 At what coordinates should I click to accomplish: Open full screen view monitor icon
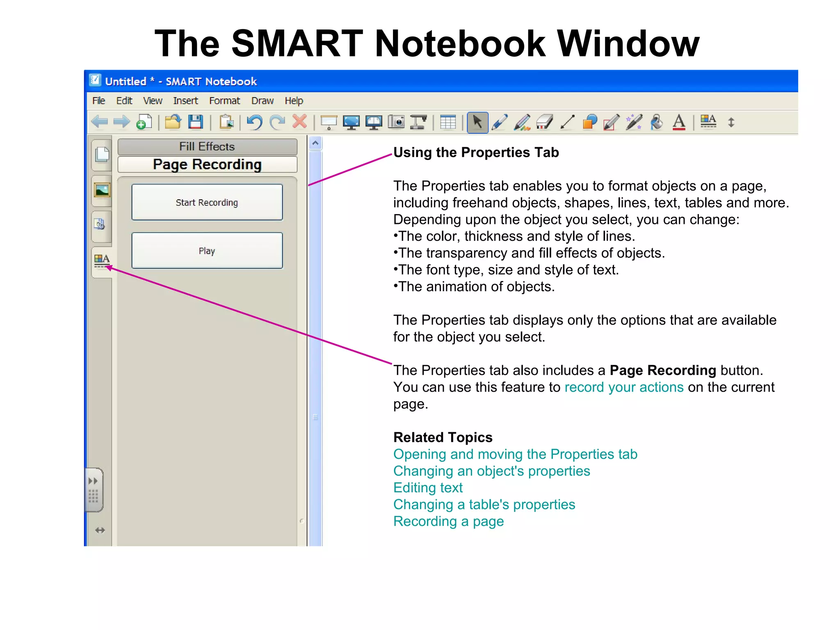point(351,122)
